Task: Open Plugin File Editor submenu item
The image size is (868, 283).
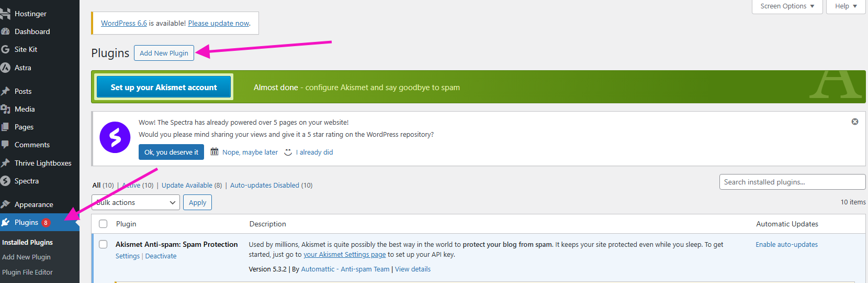Action: click(x=27, y=272)
